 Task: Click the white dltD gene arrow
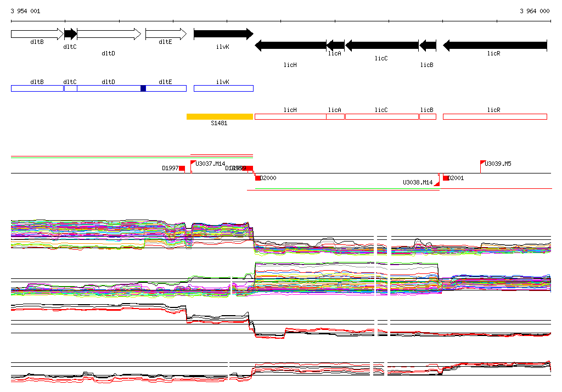click(109, 34)
